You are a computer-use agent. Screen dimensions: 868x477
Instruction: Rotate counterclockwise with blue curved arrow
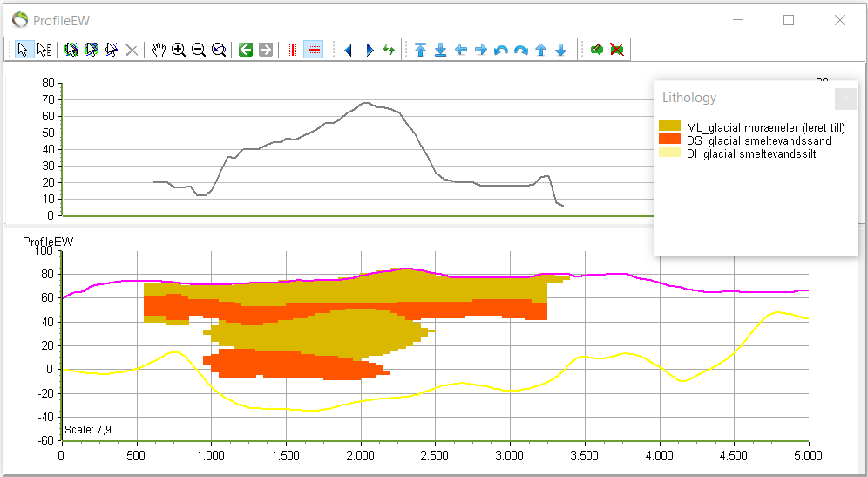pyautogui.click(x=500, y=50)
